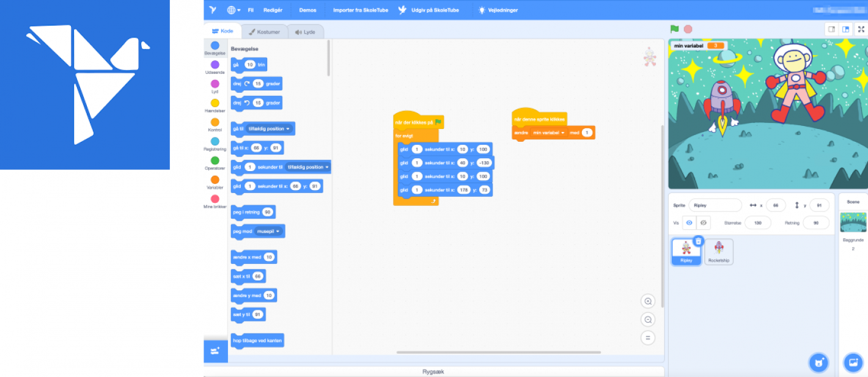The height and width of the screenshot is (377, 868).
Task: Switch to small stage layout
Action: pos(831,29)
